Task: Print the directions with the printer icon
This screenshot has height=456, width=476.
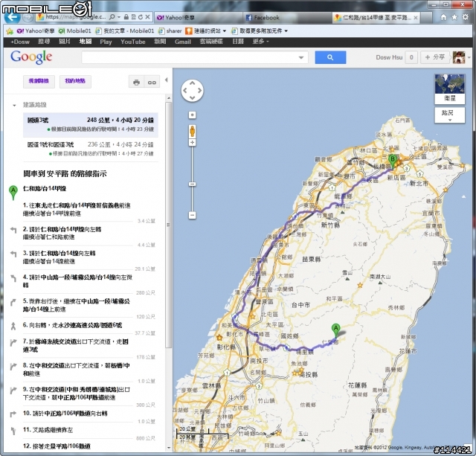Action: pos(137,83)
